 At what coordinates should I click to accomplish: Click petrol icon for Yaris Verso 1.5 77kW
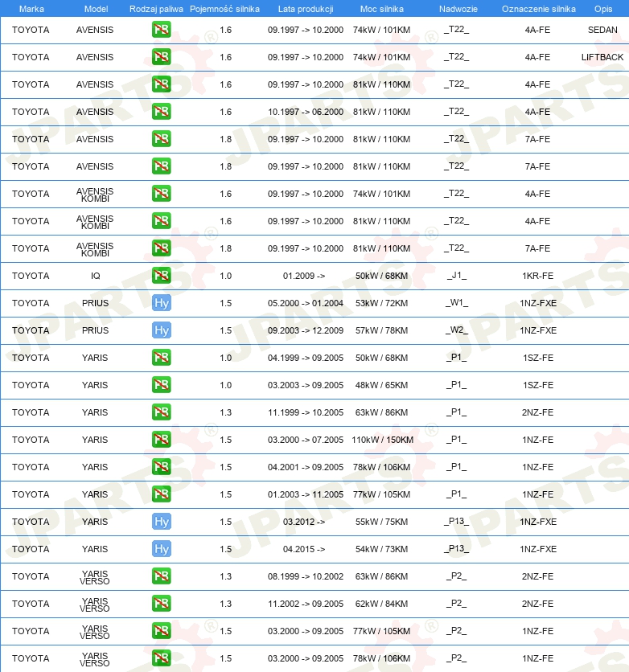(x=161, y=631)
